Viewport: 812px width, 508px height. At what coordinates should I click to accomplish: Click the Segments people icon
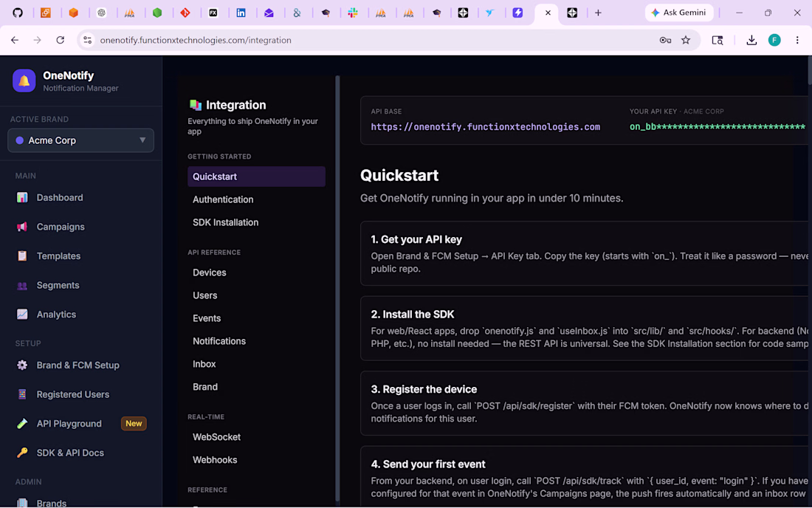pyautogui.click(x=22, y=285)
